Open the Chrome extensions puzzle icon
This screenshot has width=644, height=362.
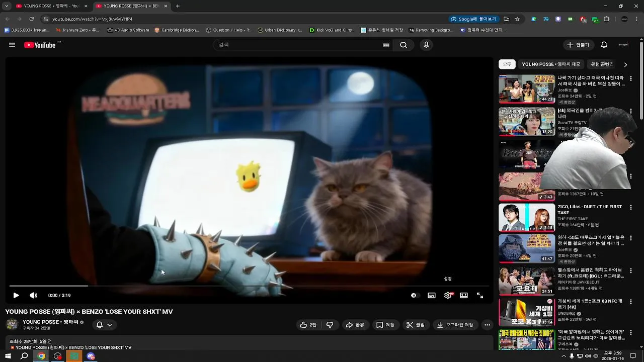(606, 19)
